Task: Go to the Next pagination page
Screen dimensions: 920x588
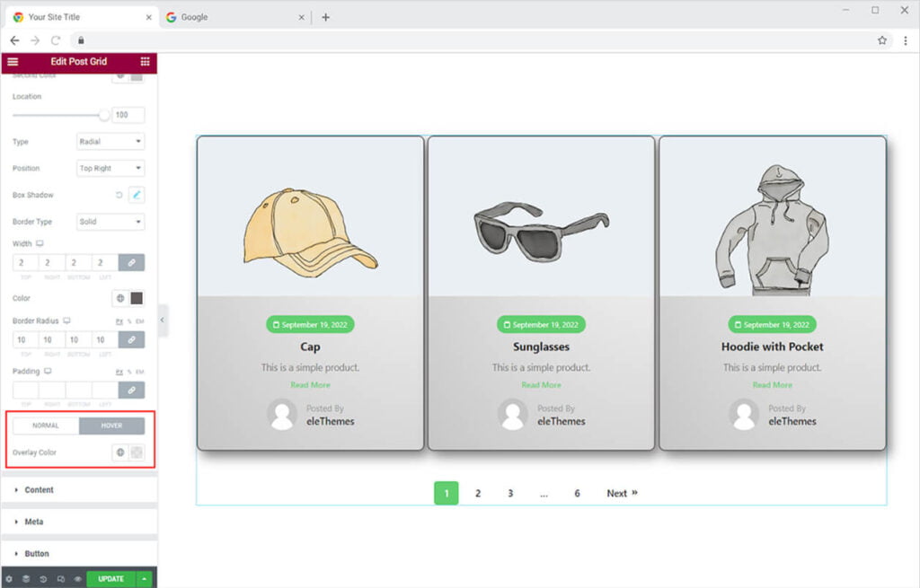Action: click(621, 494)
